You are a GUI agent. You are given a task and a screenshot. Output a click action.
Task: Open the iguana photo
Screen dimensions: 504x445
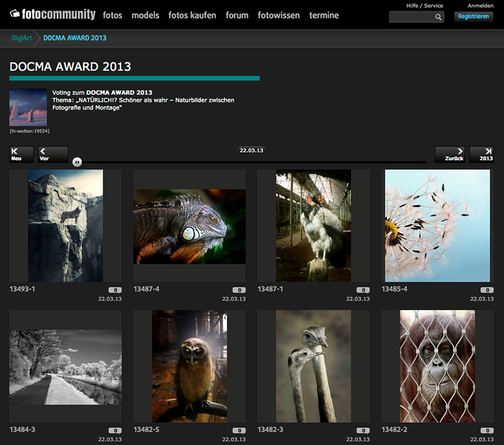pyautogui.click(x=190, y=227)
